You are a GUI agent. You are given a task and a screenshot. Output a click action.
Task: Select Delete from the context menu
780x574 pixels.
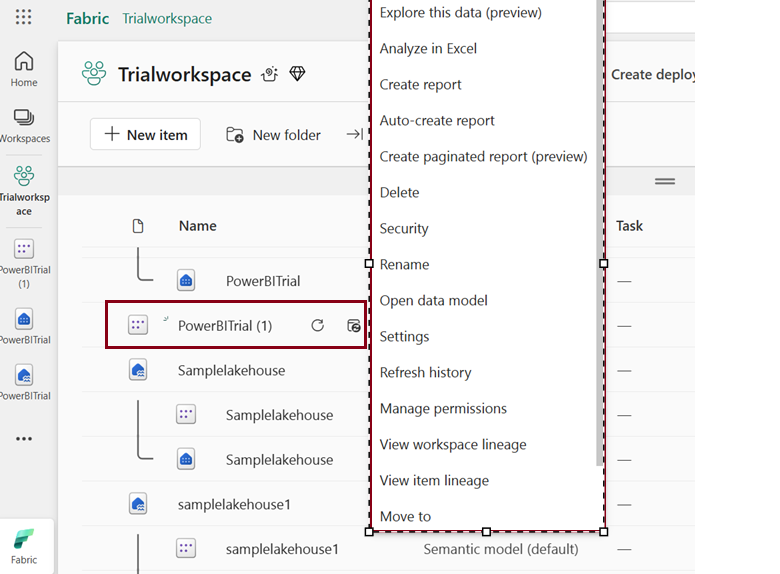(x=399, y=193)
